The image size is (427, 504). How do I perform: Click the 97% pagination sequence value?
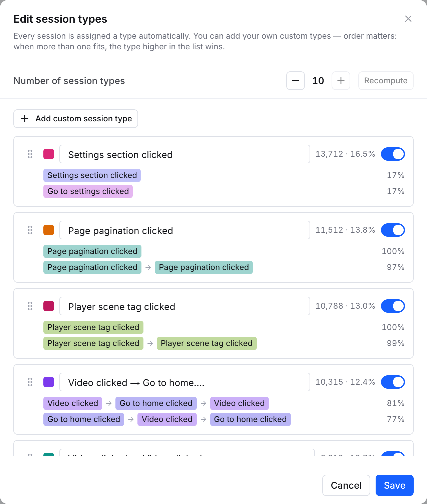point(396,267)
